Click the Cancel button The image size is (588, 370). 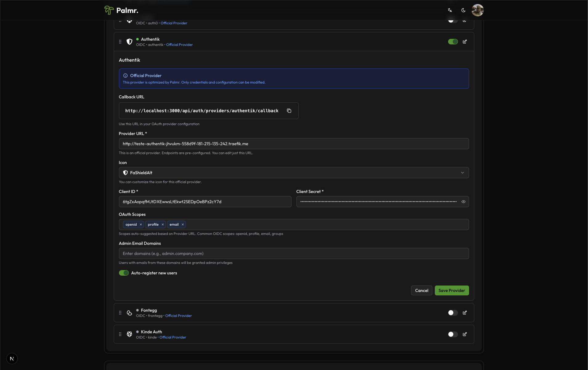coord(422,290)
